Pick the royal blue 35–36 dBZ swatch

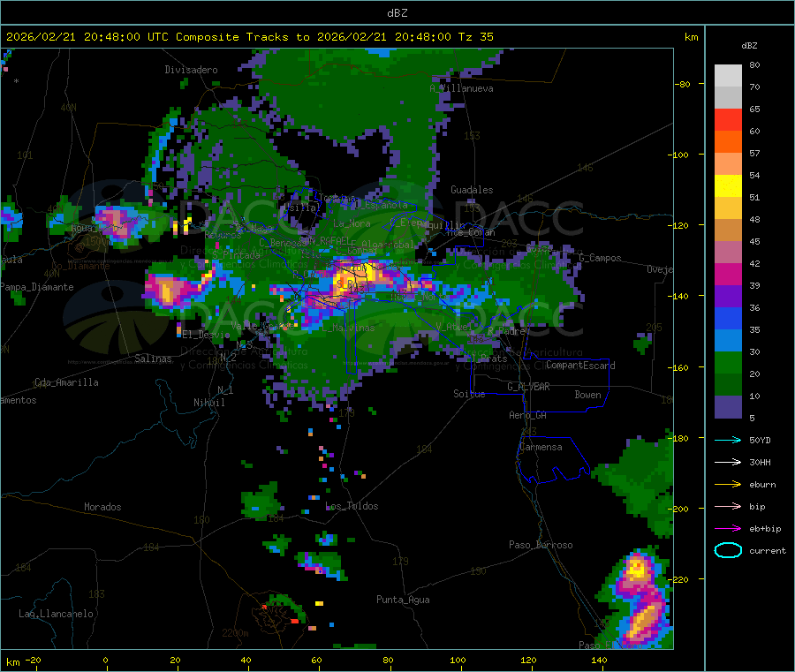728,318
